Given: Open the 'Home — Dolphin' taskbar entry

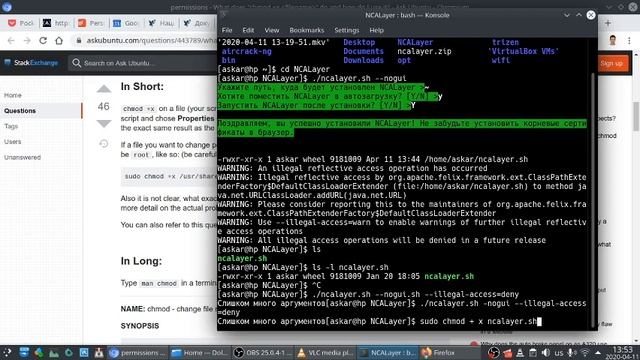Looking at the screenshot, I should click(199, 353).
